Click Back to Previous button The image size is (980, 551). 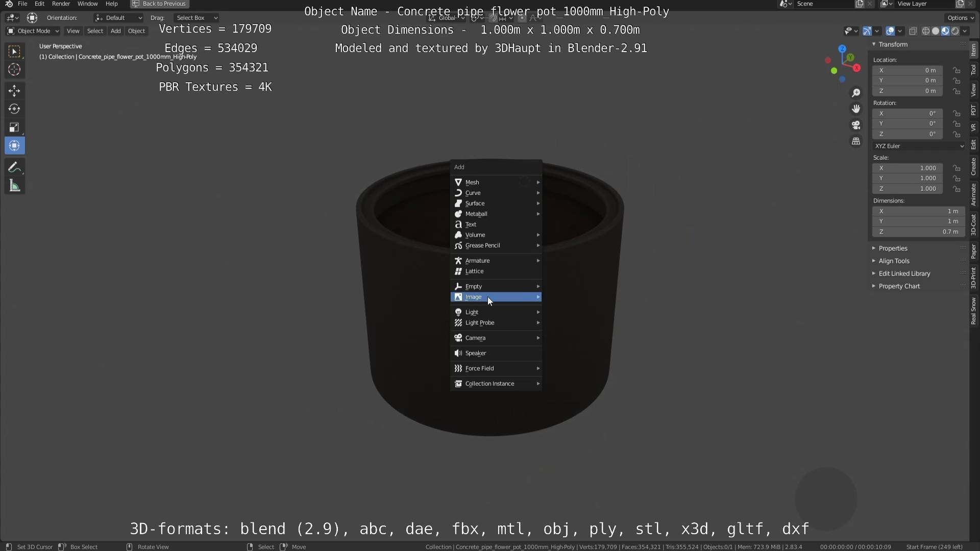point(159,4)
